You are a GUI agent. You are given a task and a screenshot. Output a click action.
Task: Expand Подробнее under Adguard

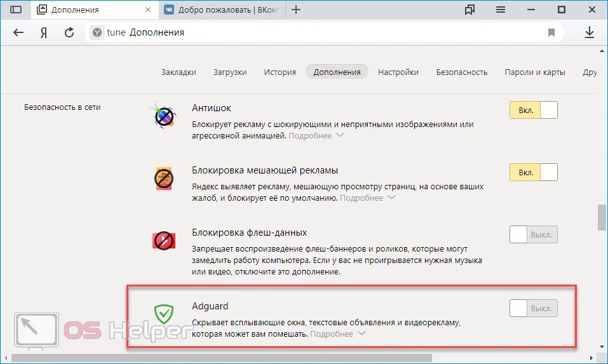pyautogui.click(x=338, y=334)
